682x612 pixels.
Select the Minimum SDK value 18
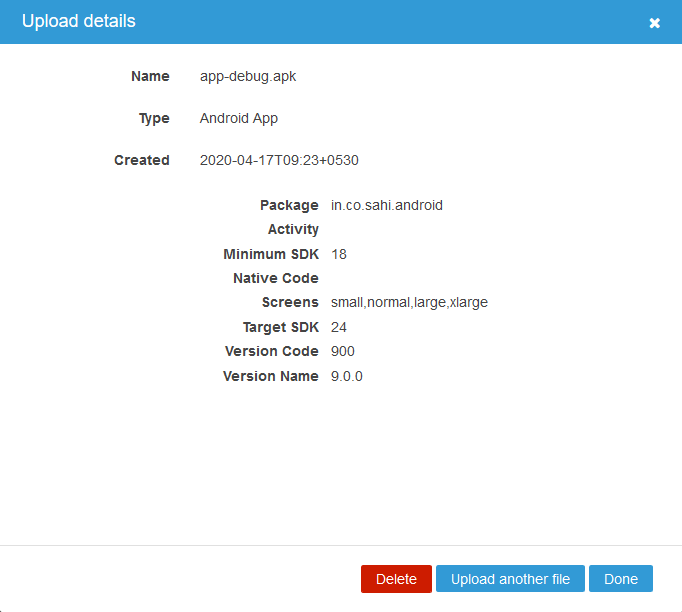point(339,254)
